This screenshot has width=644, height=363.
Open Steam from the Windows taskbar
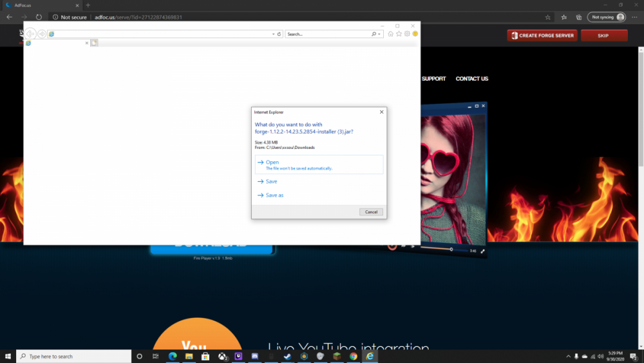coord(287,356)
